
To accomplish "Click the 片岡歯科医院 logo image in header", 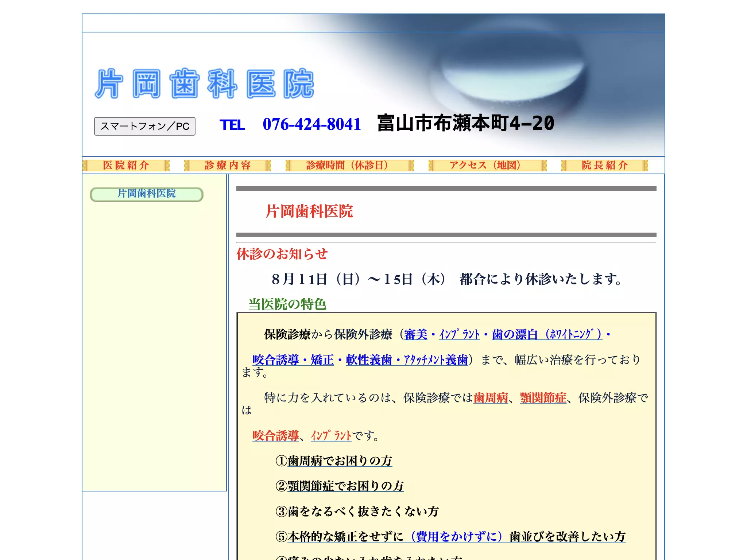I will [x=205, y=83].
